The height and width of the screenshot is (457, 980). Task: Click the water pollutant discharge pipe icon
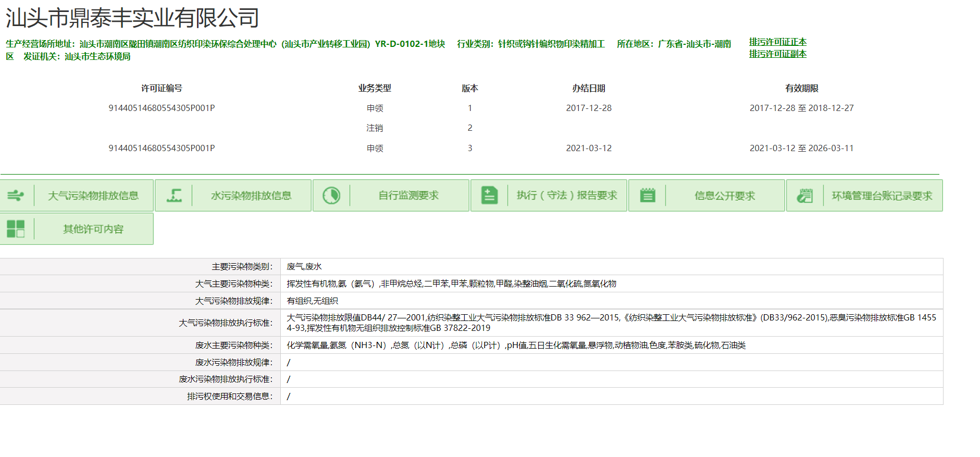pyautogui.click(x=174, y=196)
